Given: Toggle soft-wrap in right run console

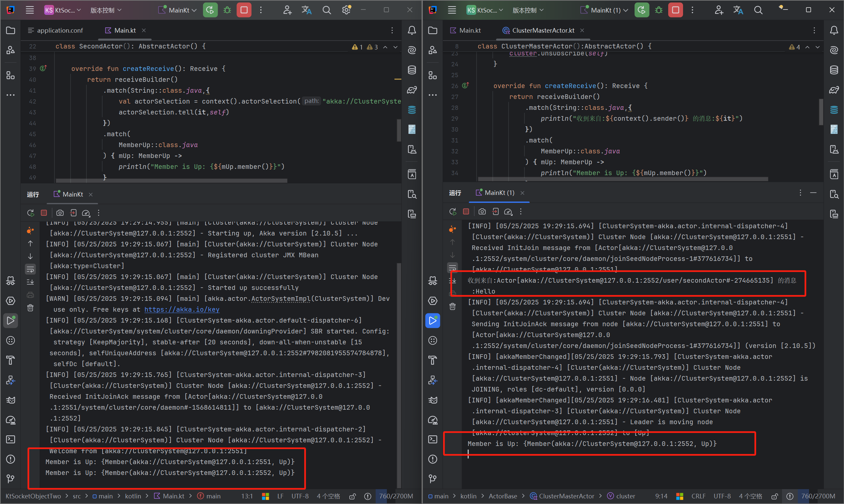Looking at the screenshot, I should [x=452, y=268].
